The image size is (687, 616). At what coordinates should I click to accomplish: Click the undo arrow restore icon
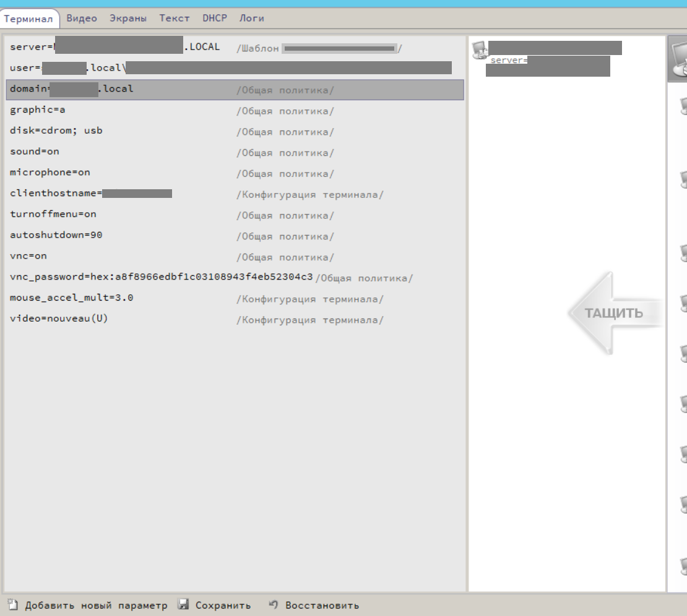pyautogui.click(x=274, y=605)
